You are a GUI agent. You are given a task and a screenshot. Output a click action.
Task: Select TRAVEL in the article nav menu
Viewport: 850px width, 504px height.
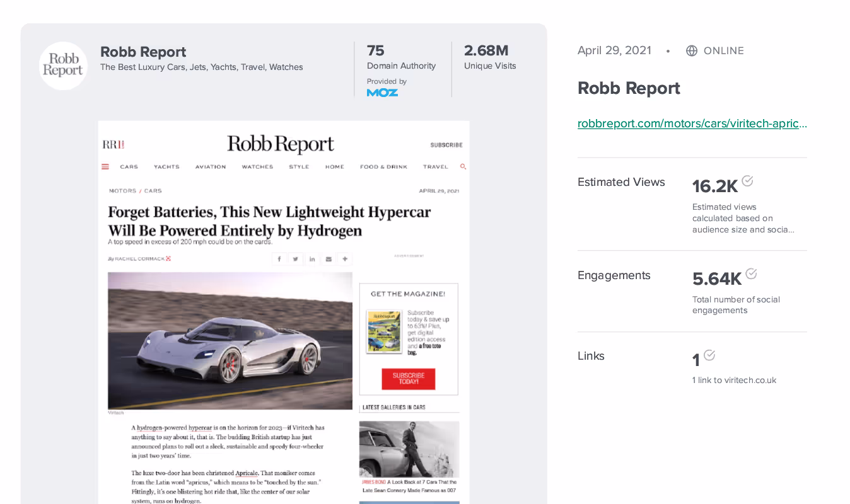[436, 167]
